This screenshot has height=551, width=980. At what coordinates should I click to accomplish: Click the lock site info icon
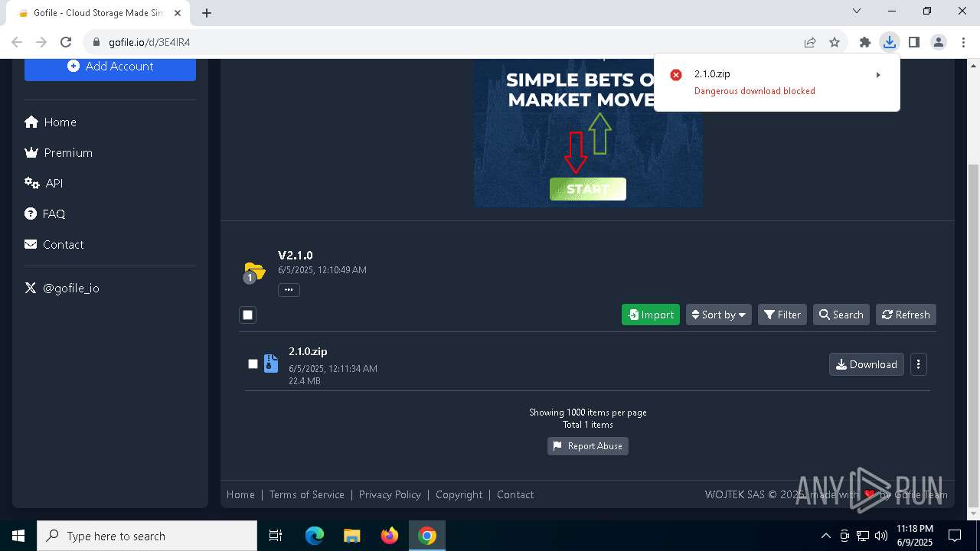click(x=96, y=42)
